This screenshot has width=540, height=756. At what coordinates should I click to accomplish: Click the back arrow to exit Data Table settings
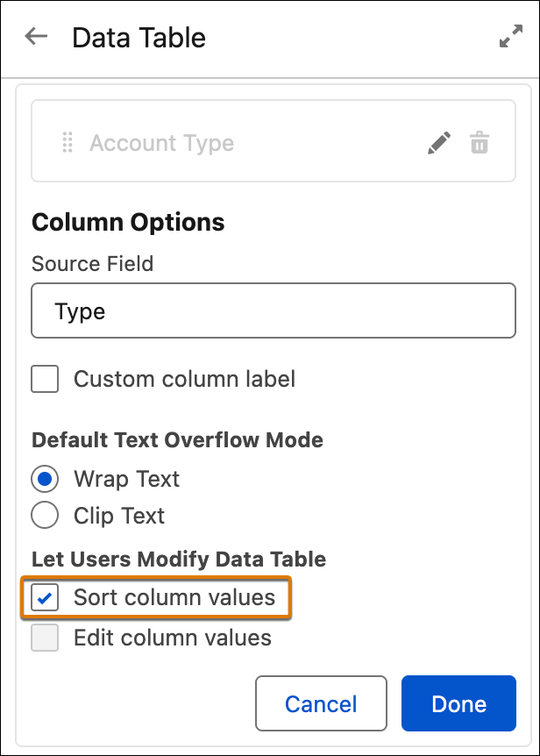tap(35, 36)
